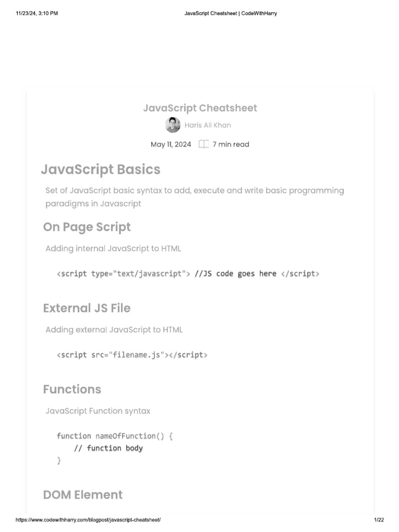Click the May 11, 2024 publish date
Image resolution: width=399 pixels, height=532 pixels.
tap(171, 144)
